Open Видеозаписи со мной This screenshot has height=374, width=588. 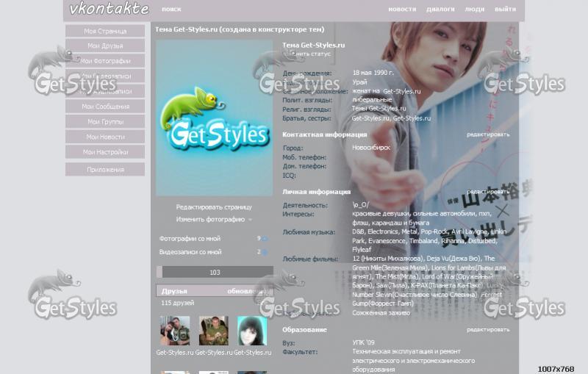[190, 252]
